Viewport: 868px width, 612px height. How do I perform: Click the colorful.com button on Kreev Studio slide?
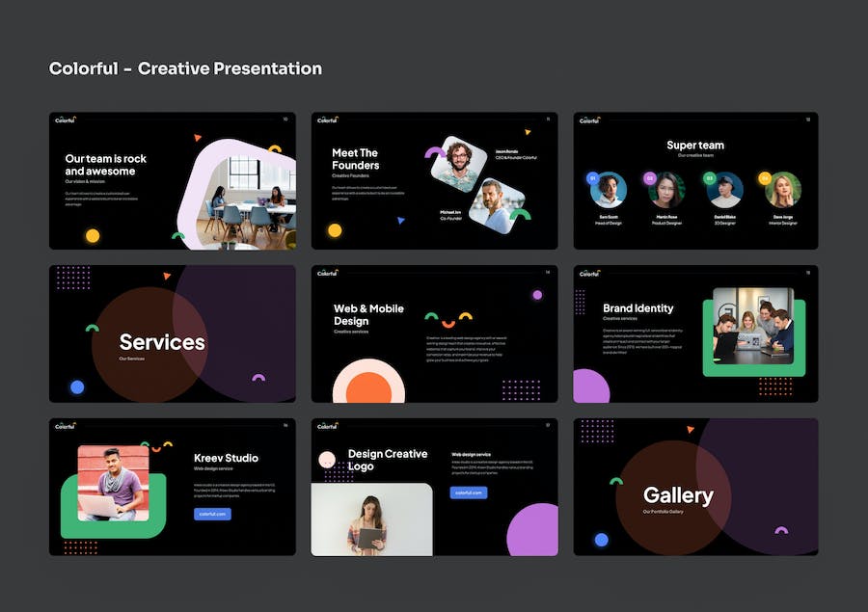click(x=212, y=514)
